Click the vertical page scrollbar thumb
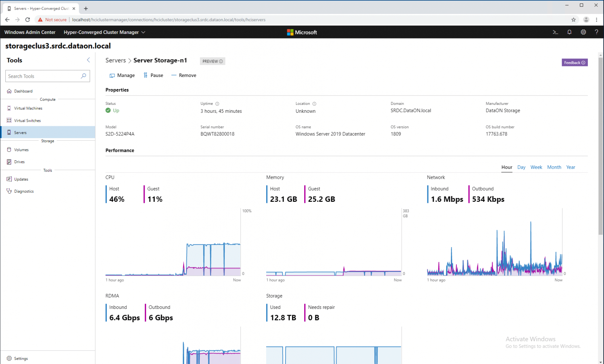 tap(601, 146)
